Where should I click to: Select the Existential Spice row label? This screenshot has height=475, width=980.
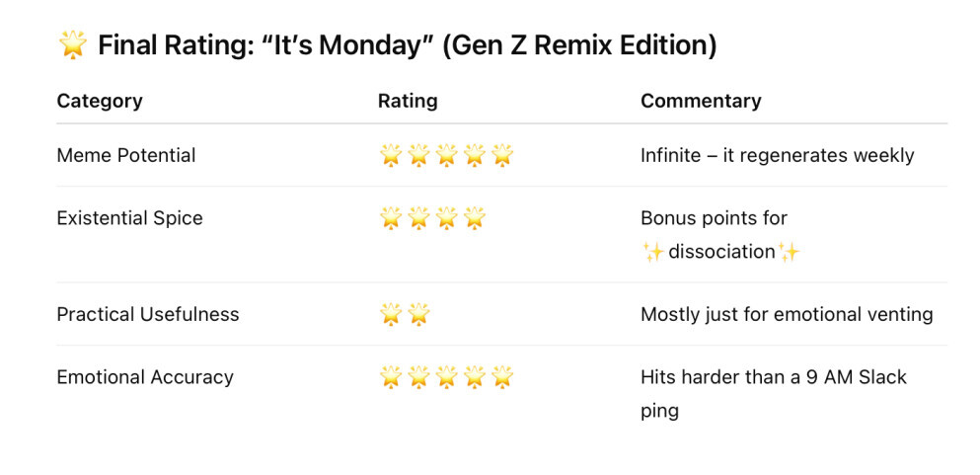coord(129,218)
